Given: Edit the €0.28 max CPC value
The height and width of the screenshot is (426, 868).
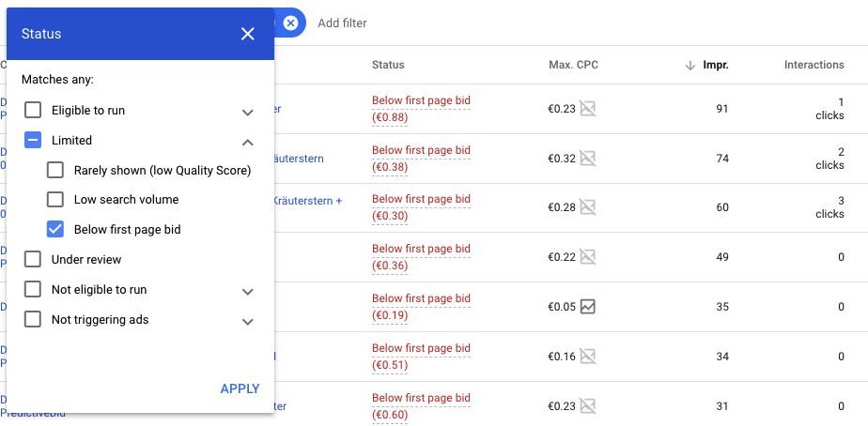Looking at the screenshot, I should 562,207.
